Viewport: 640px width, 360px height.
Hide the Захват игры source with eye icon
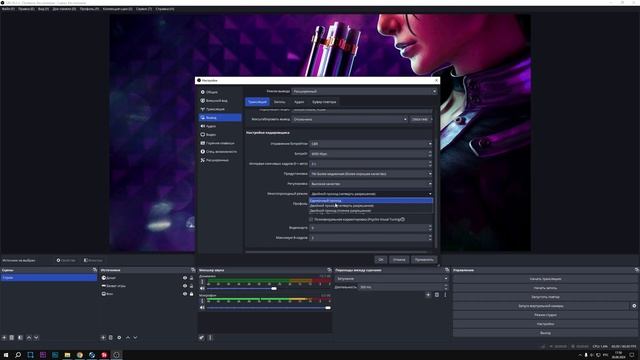[185, 286]
